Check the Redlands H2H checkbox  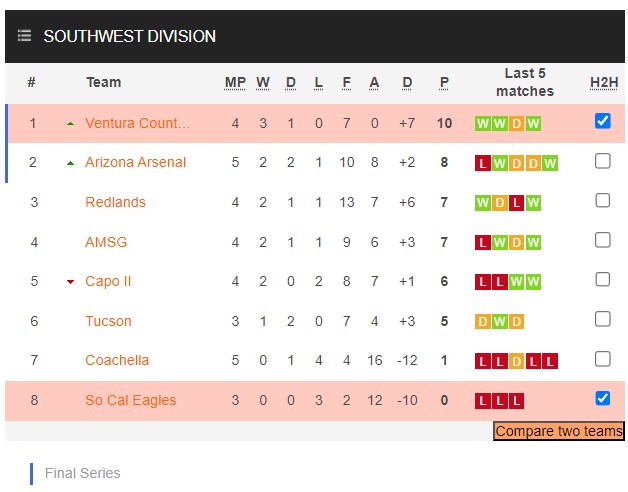[602, 200]
